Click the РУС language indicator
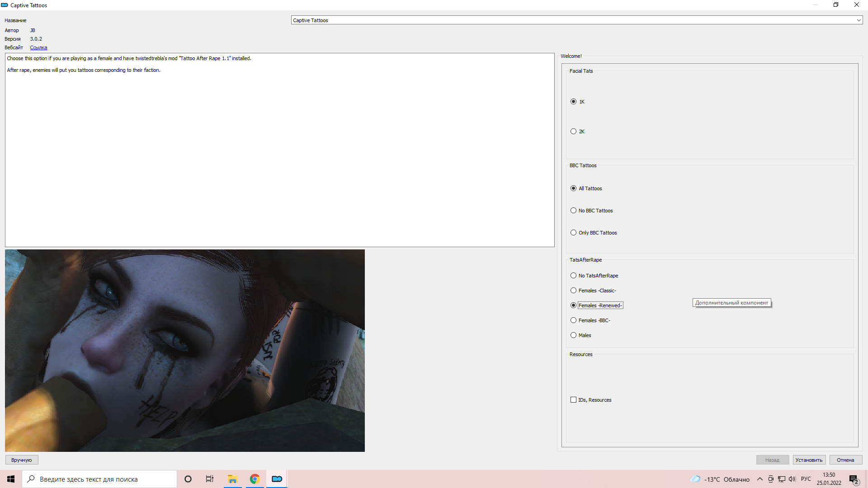 point(806,479)
